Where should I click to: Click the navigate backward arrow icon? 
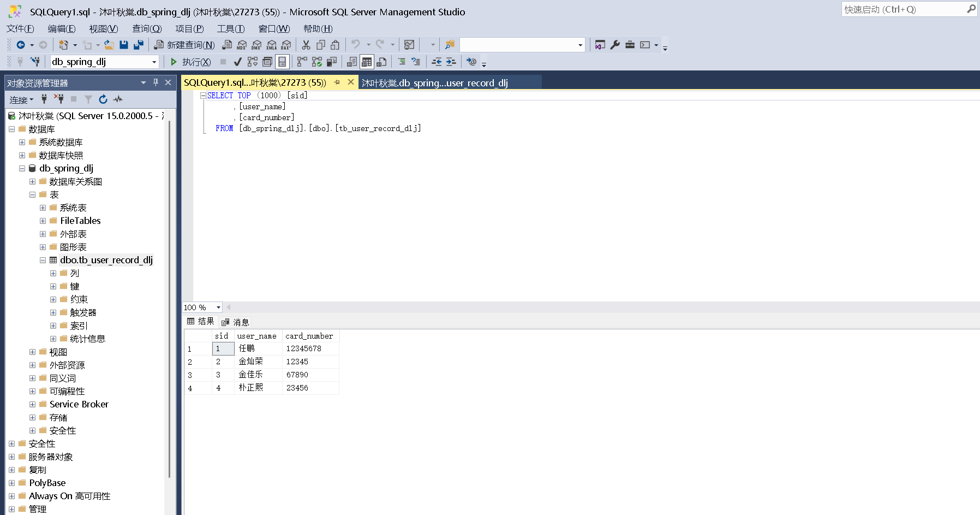pos(21,45)
